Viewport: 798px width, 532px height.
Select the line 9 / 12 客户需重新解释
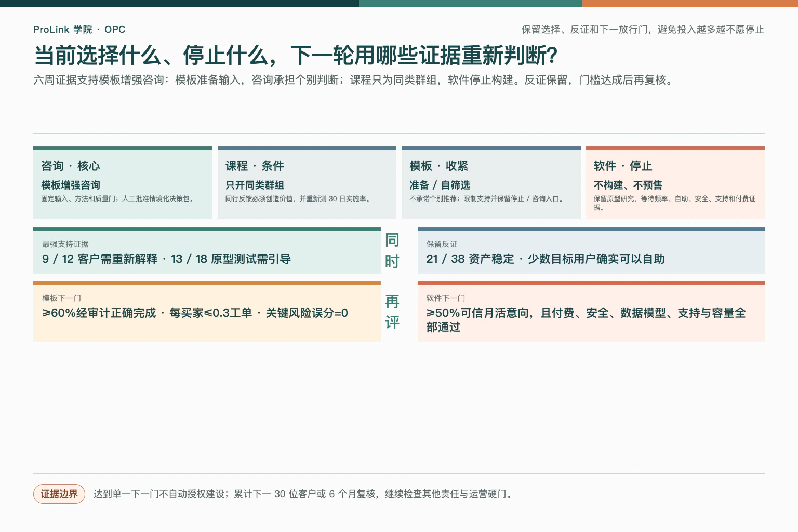coord(166,259)
